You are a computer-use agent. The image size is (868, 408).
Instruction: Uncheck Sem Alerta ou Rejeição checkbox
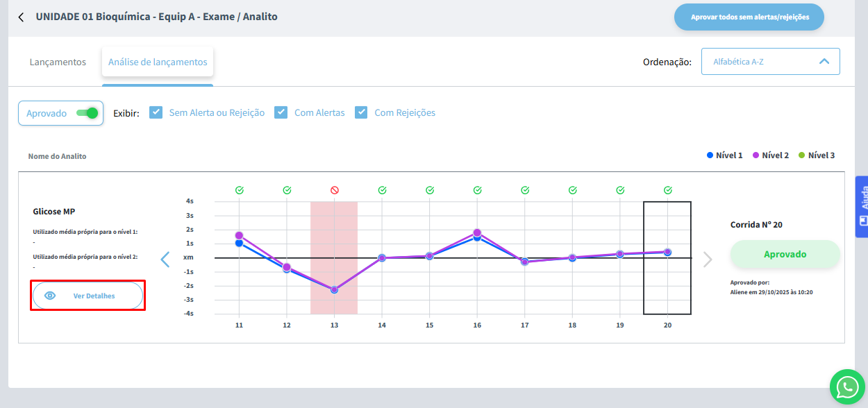point(156,112)
